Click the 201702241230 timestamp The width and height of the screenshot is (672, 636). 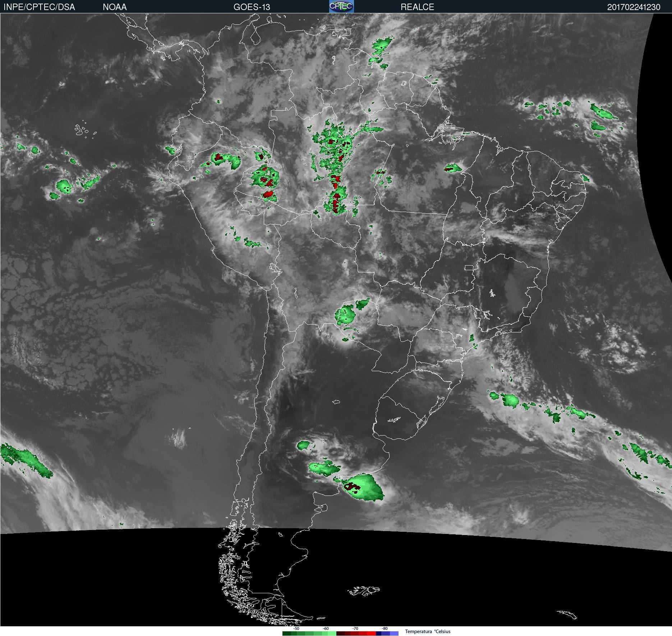[x=634, y=7]
